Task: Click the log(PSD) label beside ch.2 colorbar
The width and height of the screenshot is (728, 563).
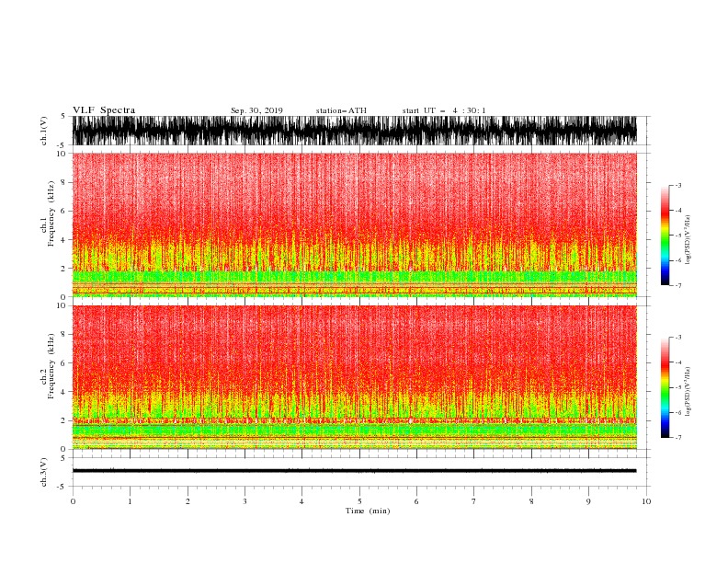Action: click(688, 392)
